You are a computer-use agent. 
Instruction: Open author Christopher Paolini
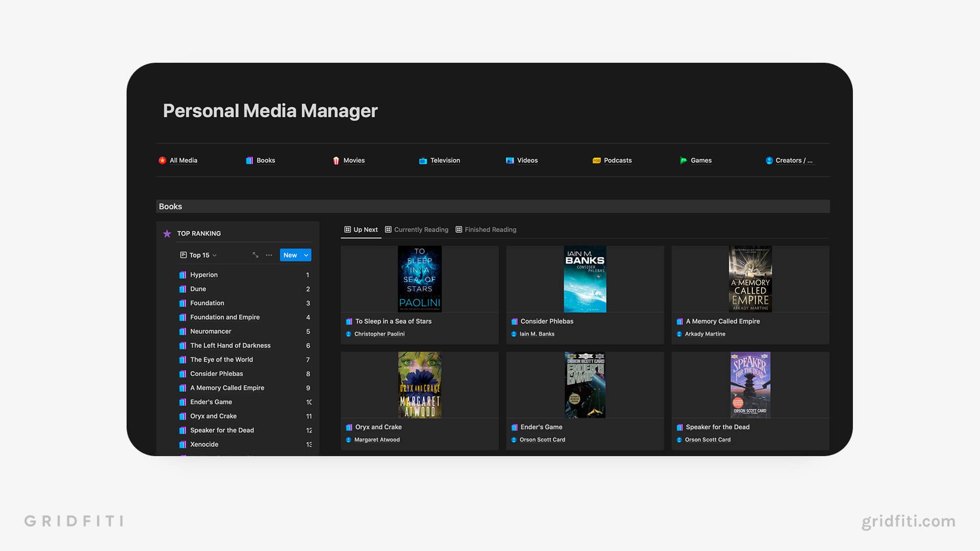pyautogui.click(x=379, y=334)
